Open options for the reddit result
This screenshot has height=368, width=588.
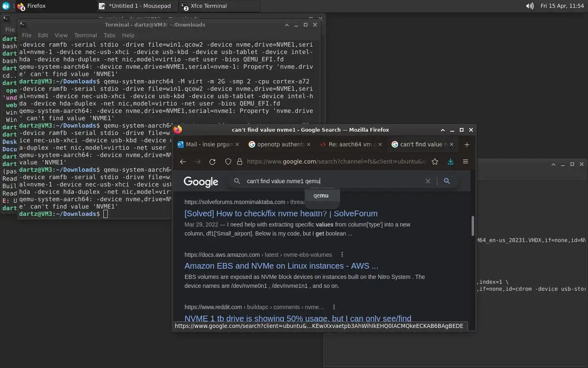pyautogui.click(x=334, y=307)
